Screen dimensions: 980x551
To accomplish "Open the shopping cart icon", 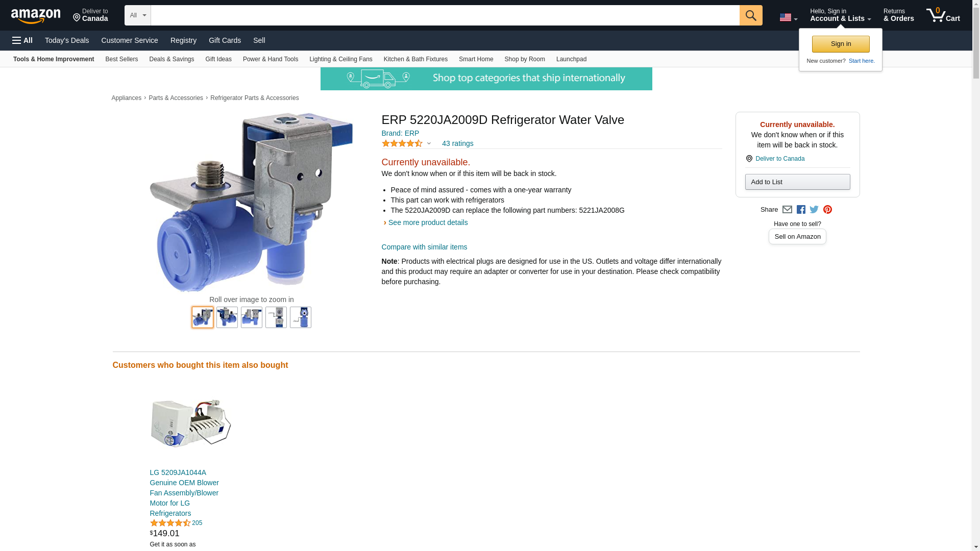I will tap(943, 15).
